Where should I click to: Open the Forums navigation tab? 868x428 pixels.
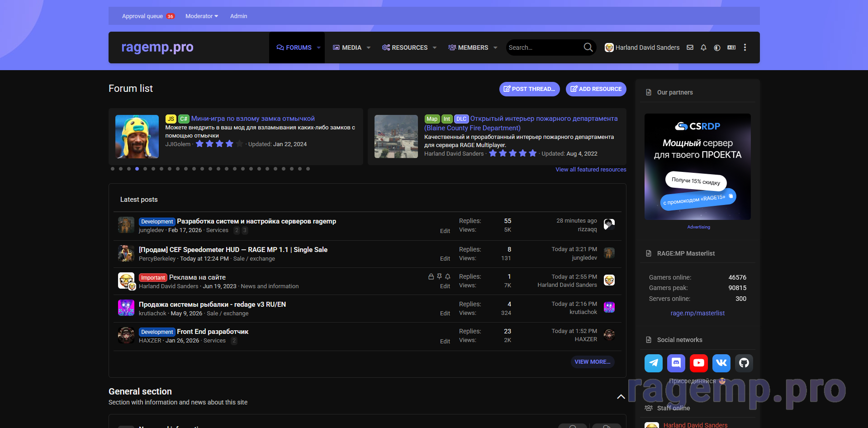[294, 48]
